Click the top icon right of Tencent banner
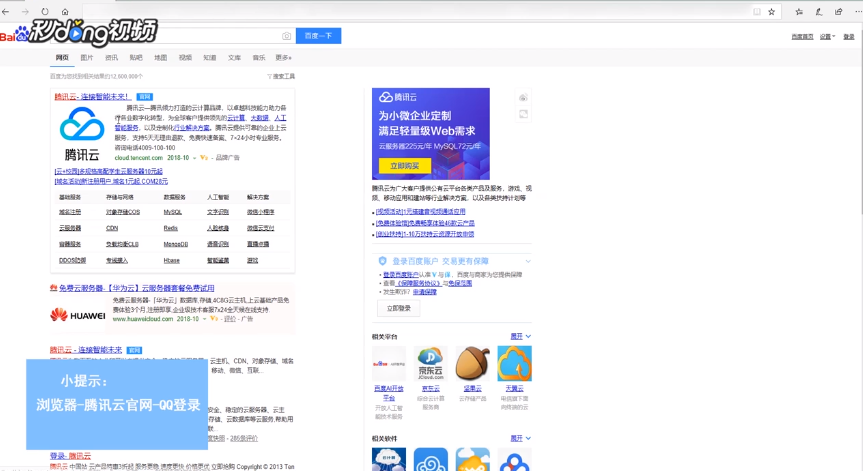 pyautogui.click(x=523, y=97)
